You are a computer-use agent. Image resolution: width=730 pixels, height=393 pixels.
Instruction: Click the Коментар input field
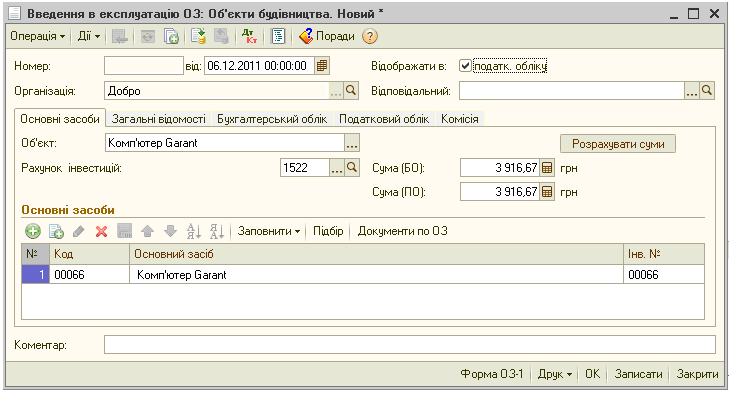point(410,345)
